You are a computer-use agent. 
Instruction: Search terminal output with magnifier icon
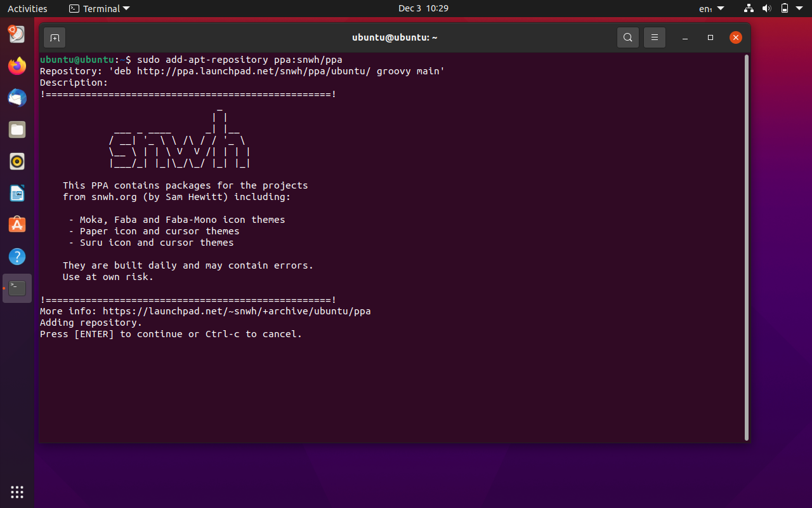point(627,37)
